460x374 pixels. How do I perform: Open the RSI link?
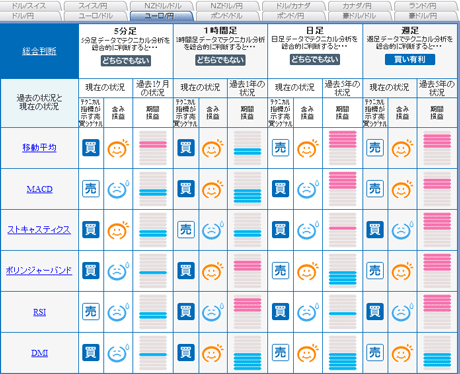40,312
